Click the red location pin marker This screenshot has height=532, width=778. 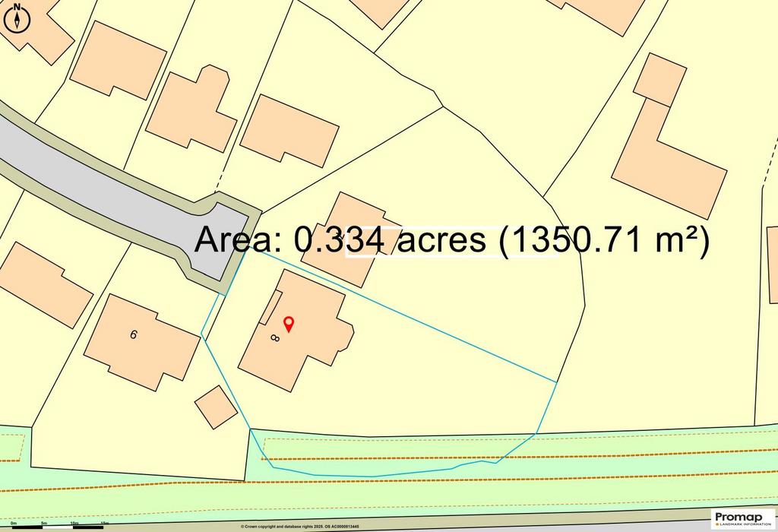(x=288, y=325)
